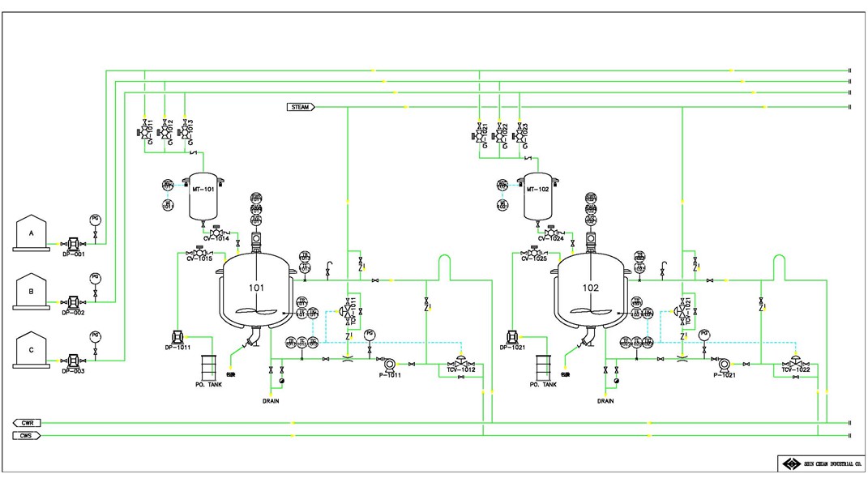The height and width of the screenshot is (491, 868).
Task: Select temperature control valve TCV-1012
Action: pyautogui.click(x=460, y=363)
